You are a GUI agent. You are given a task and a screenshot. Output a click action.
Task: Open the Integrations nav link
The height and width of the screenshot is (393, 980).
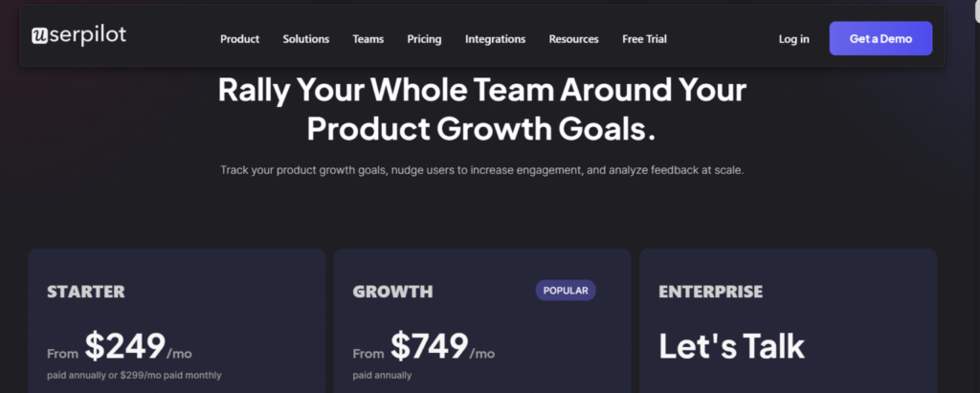(495, 39)
